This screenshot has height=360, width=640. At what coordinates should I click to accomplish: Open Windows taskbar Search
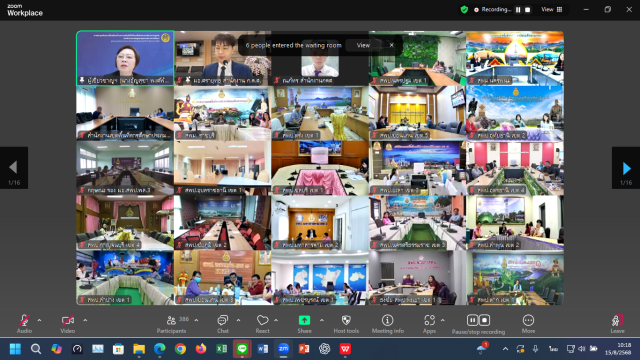pyautogui.click(x=36, y=349)
